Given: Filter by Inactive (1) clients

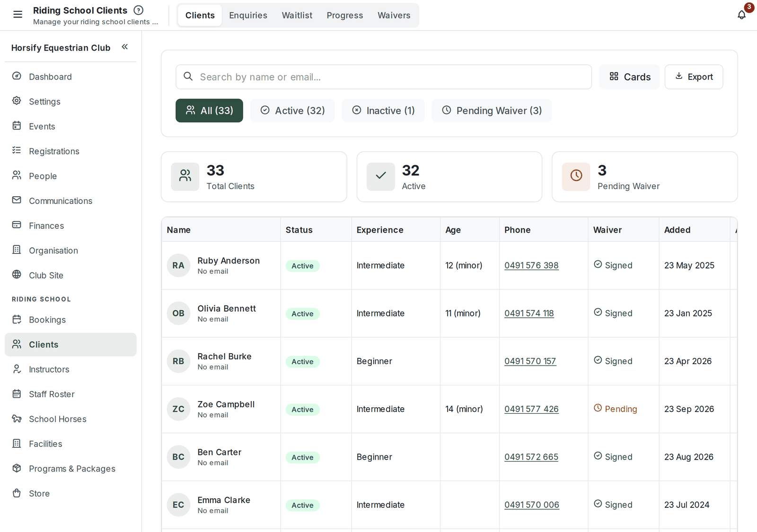Looking at the screenshot, I should (383, 111).
